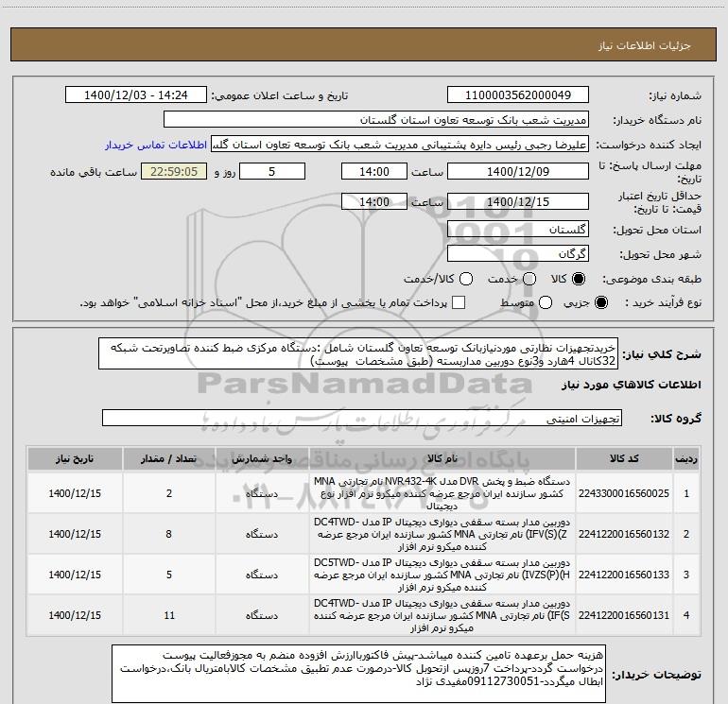Click the response deadline time 14:00 field
728x704 pixels.
click(374, 171)
